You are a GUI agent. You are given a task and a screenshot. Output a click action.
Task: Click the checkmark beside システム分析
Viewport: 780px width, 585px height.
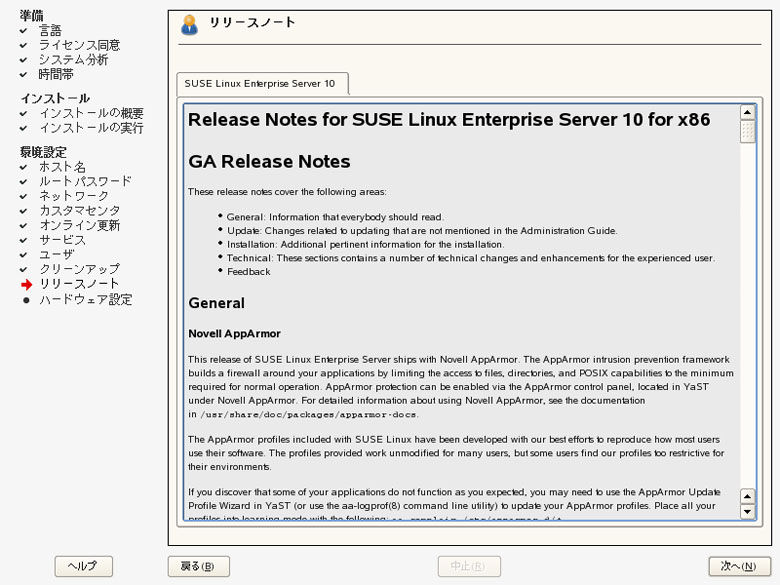[23, 60]
